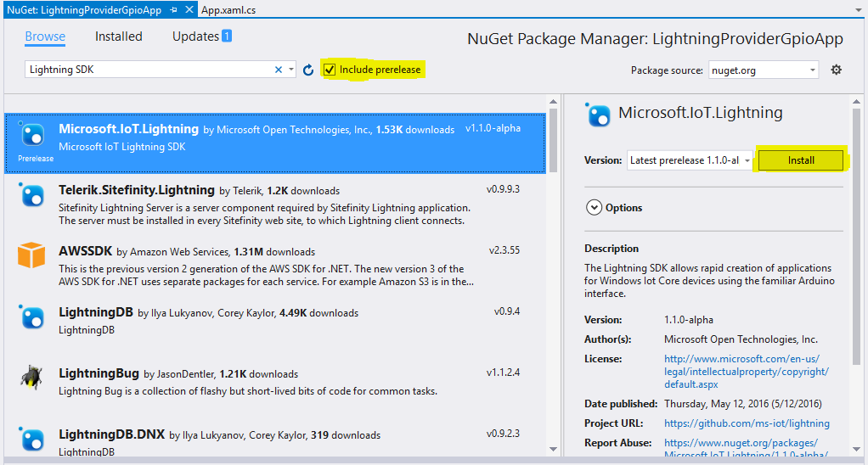
Task: Click the LightningDB.DNX package icon
Action: 31,440
